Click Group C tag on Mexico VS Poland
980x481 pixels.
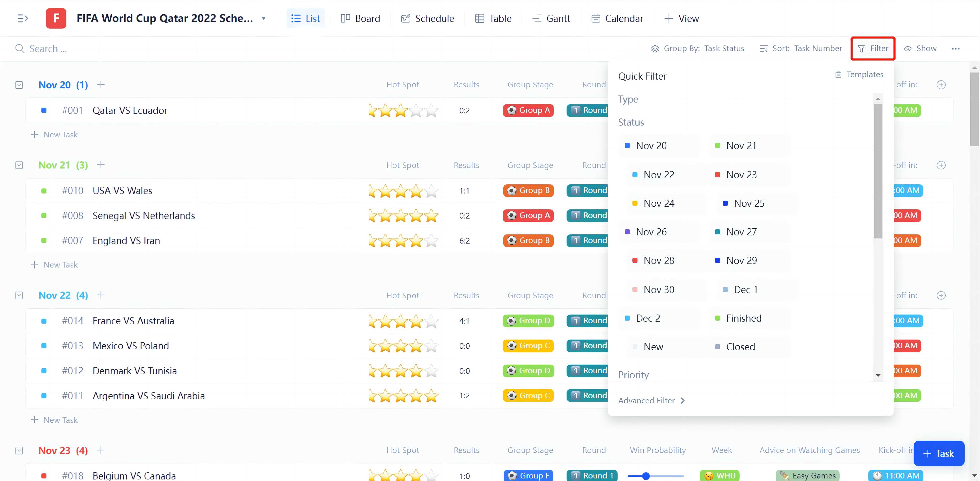(x=528, y=346)
